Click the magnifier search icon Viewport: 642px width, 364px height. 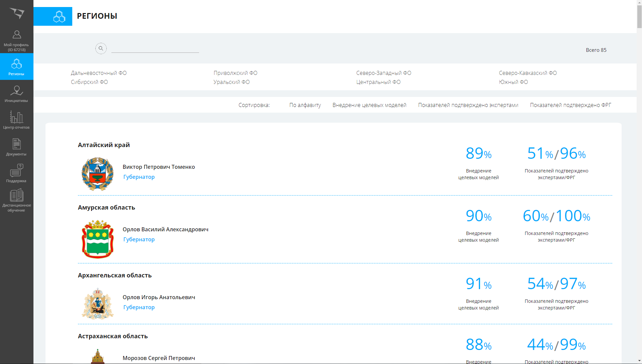coord(101,48)
